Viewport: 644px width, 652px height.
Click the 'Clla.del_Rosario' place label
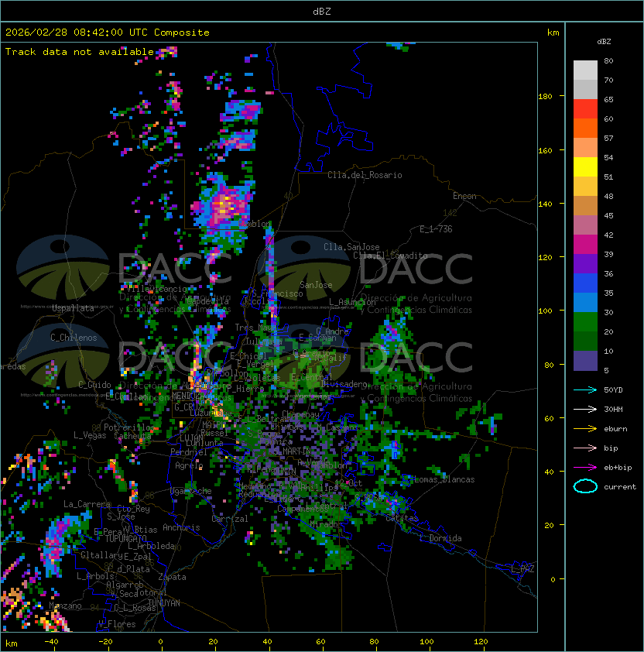[365, 175]
